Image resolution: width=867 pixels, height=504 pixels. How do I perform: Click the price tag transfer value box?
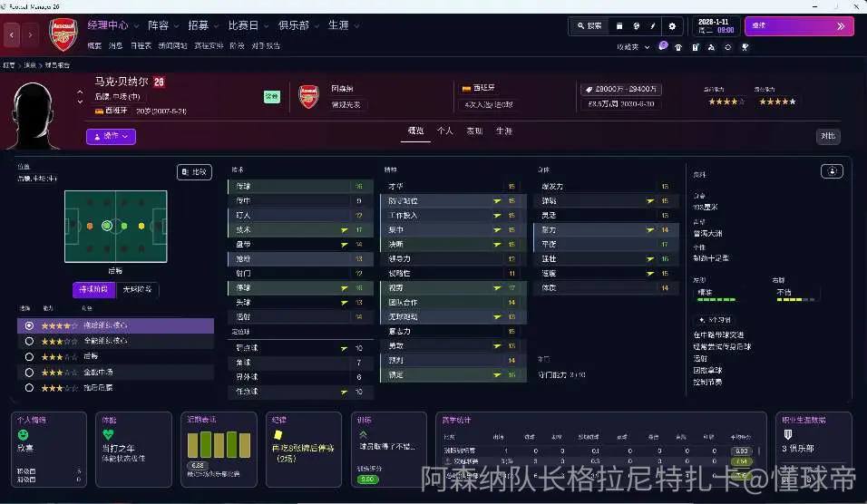click(x=621, y=89)
